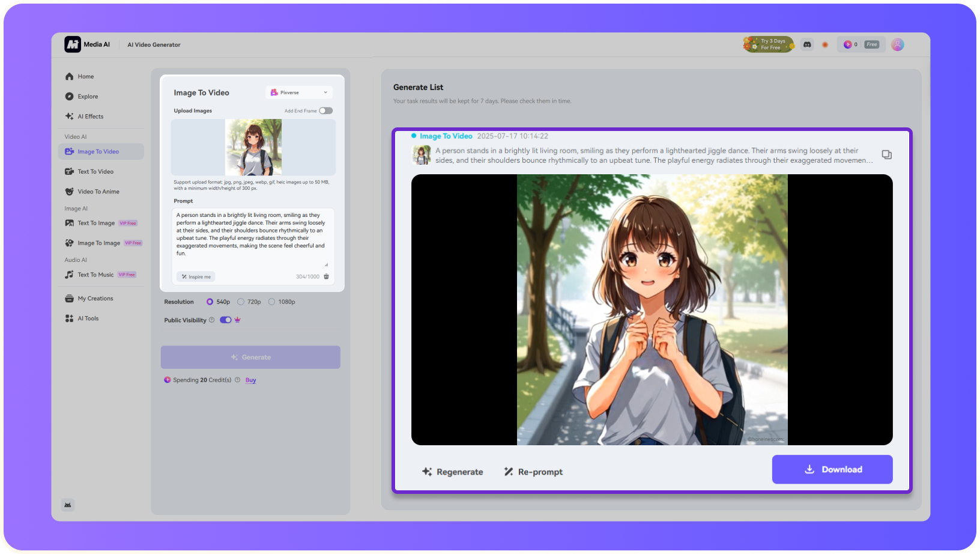Click the uploaded anime girl image thumbnail

pyautogui.click(x=253, y=147)
